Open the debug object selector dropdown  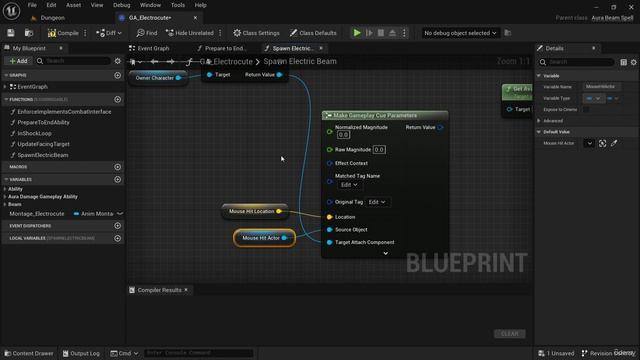[x=460, y=33]
